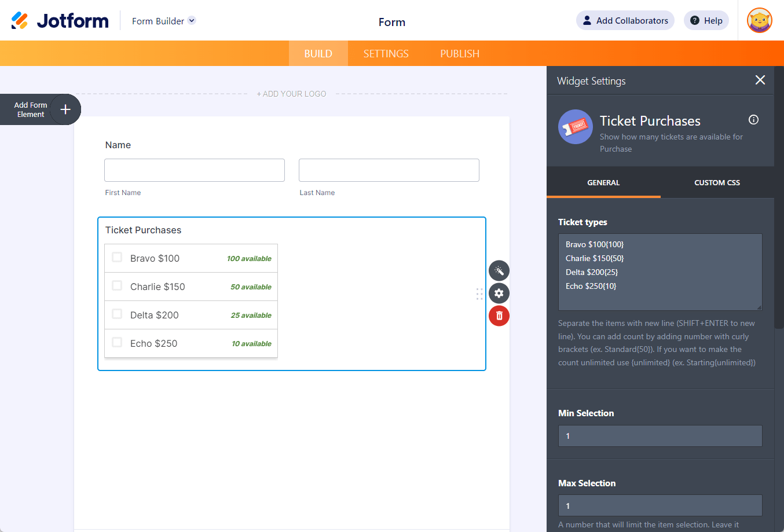Click the '100 available' text
Image resolution: width=784 pixels, height=532 pixels.
(249, 259)
